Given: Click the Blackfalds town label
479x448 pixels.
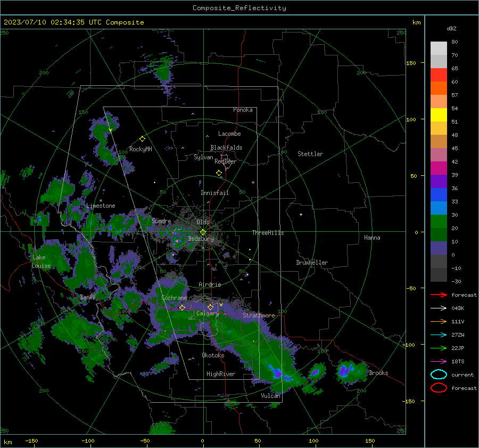Looking at the screenshot, I should pos(226,148).
